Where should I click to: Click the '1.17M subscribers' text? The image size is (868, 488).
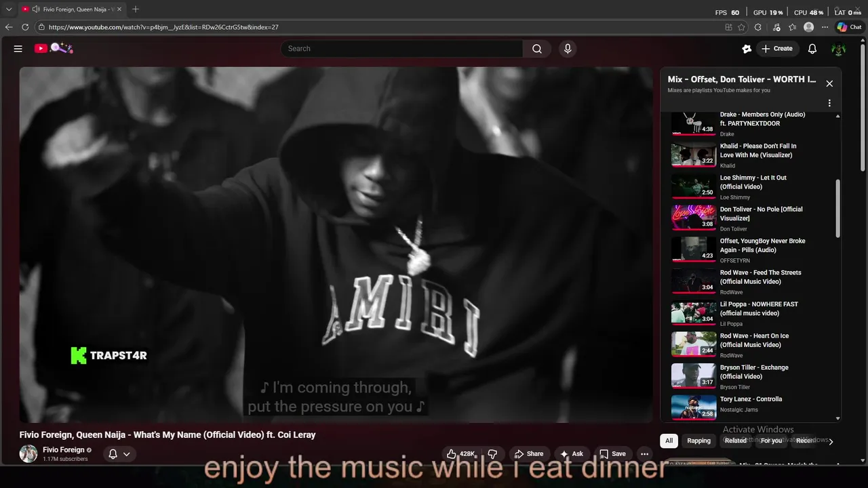(x=65, y=460)
